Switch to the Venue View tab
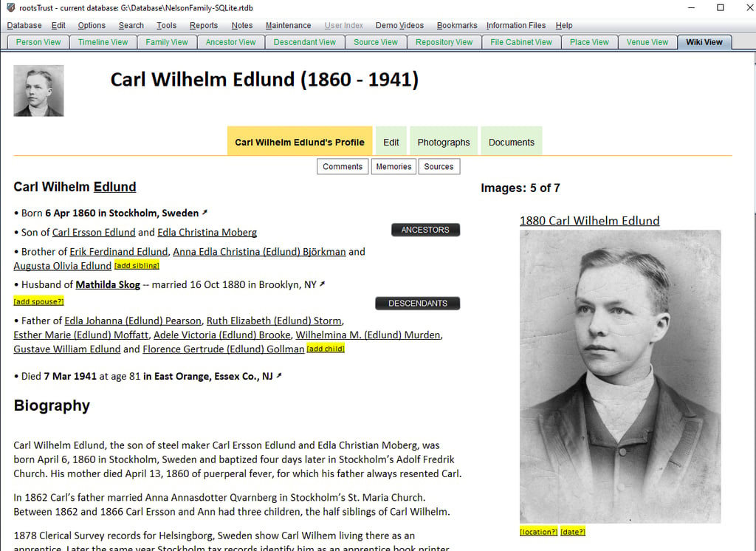Viewport: 756px width, 551px height. tap(647, 42)
